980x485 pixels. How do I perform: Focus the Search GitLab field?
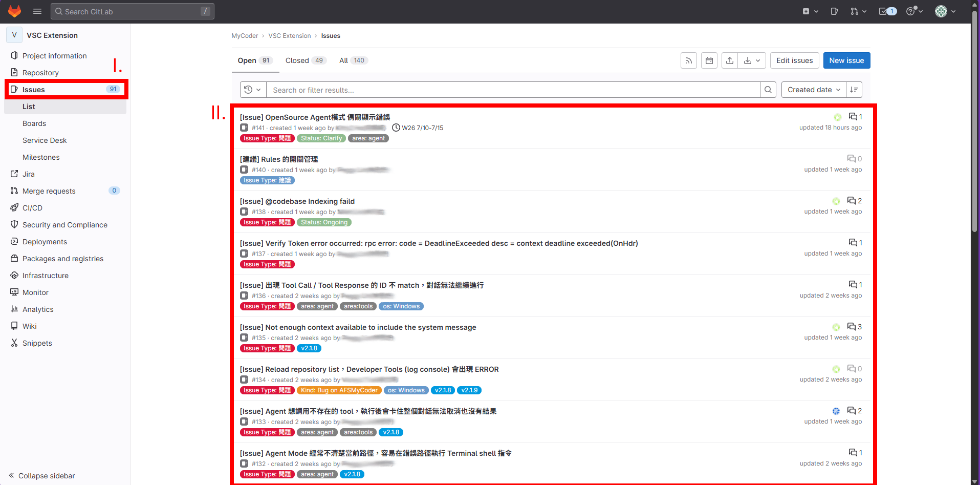point(132,11)
